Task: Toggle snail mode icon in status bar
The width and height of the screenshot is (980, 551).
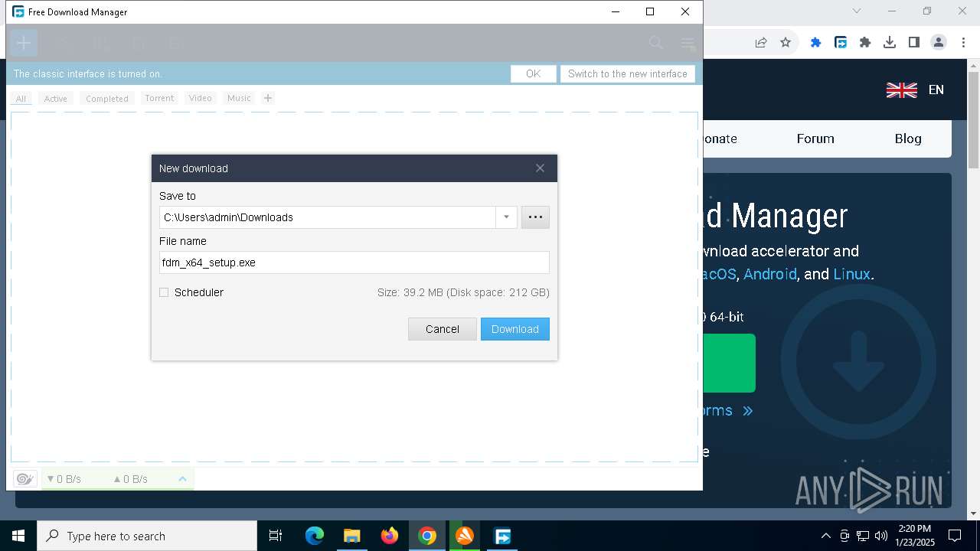Action: (x=24, y=479)
